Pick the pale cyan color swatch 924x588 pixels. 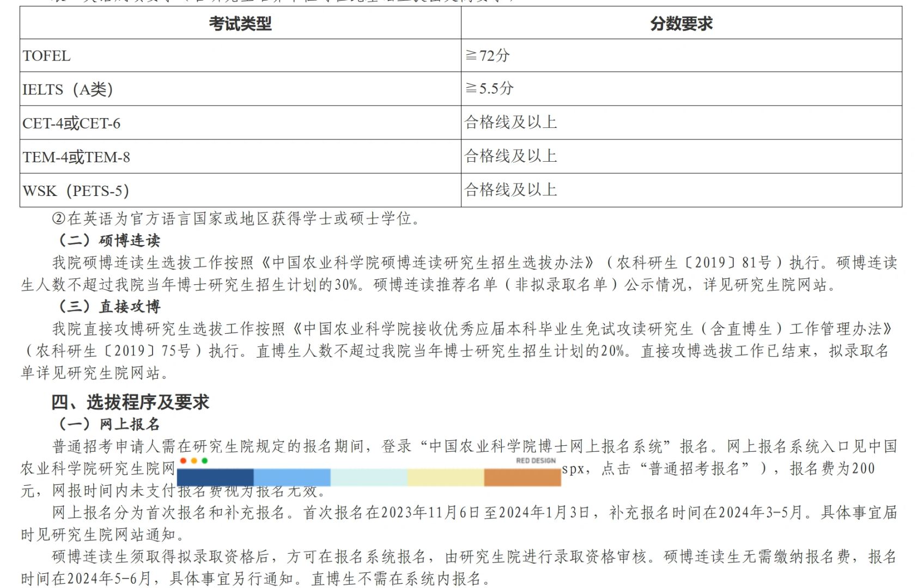coord(369,477)
